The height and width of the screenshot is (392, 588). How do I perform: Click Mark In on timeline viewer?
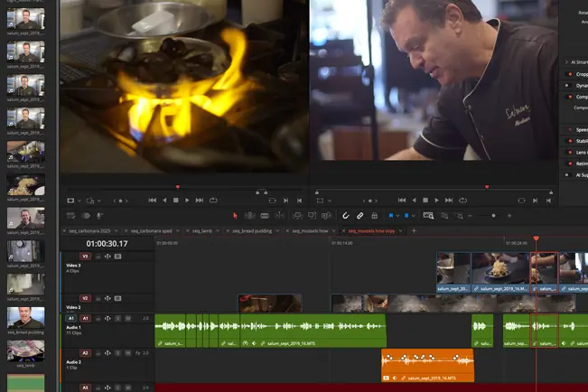(x=535, y=201)
